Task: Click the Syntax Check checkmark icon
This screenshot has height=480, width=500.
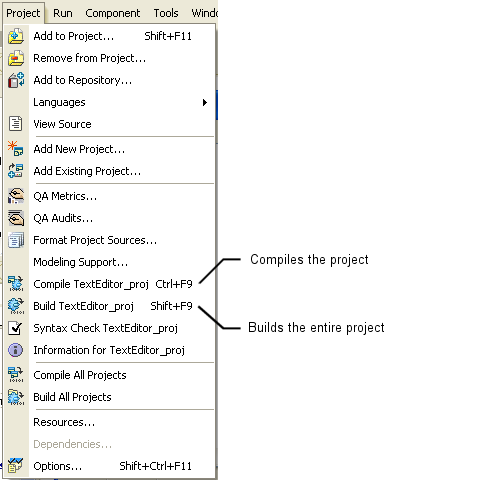Action: [16, 328]
